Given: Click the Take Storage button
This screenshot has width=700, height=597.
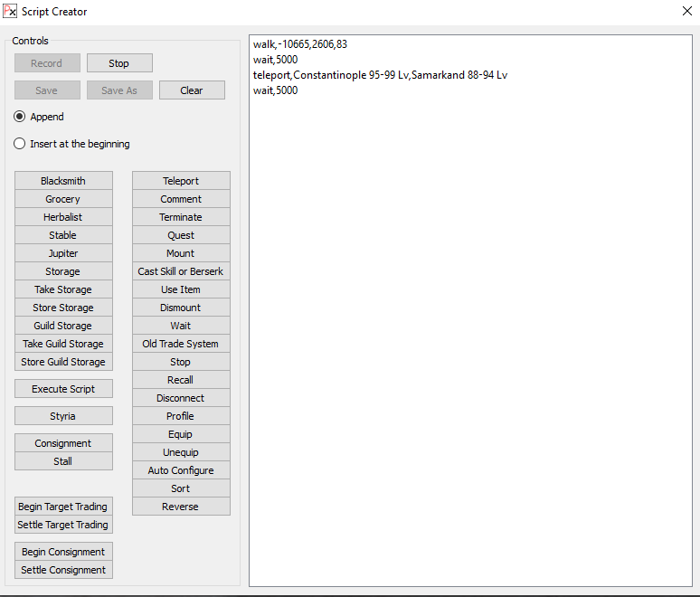Looking at the screenshot, I should [63, 289].
